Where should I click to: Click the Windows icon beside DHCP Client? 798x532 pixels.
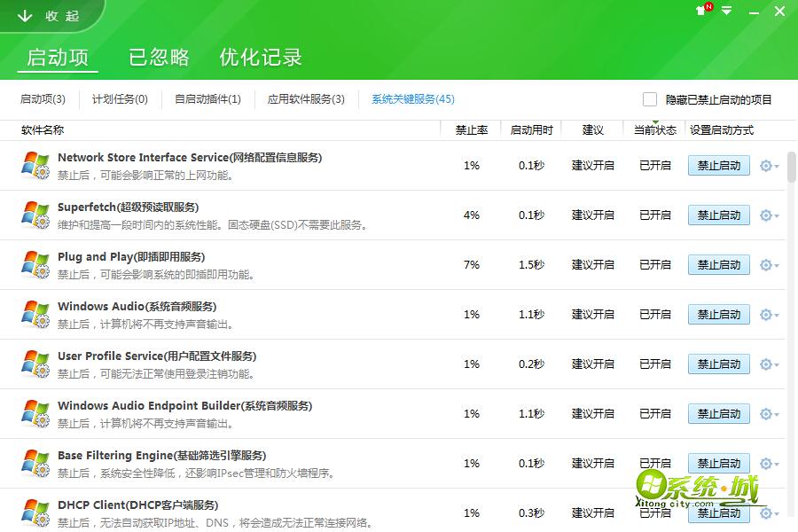pos(34,512)
